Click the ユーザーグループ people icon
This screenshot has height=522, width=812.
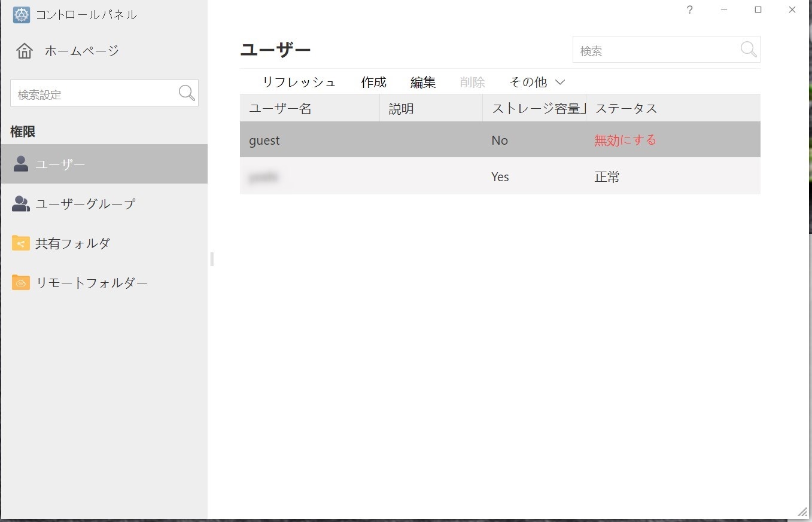click(21, 204)
